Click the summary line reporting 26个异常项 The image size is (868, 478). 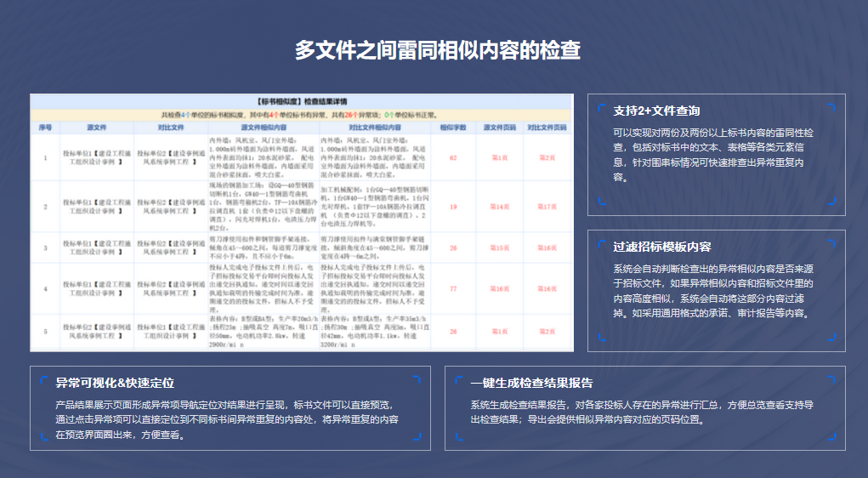point(302,115)
